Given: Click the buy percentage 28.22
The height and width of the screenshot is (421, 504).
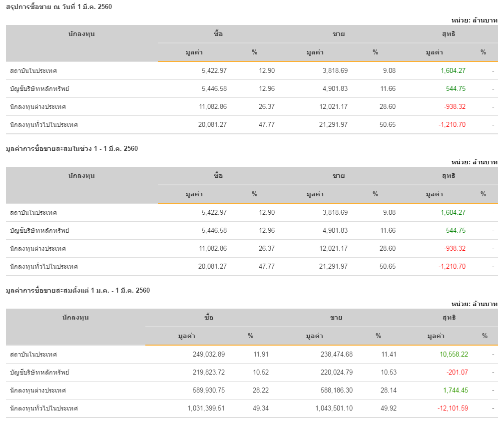Looking at the screenshot, I should 261,390.
